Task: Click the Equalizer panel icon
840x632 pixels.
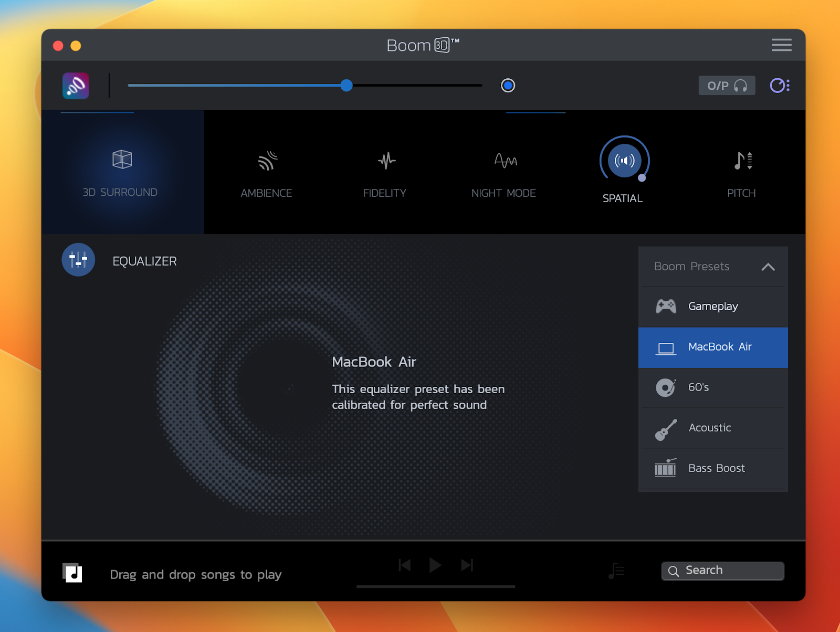Action: click(x=78, y=260)
